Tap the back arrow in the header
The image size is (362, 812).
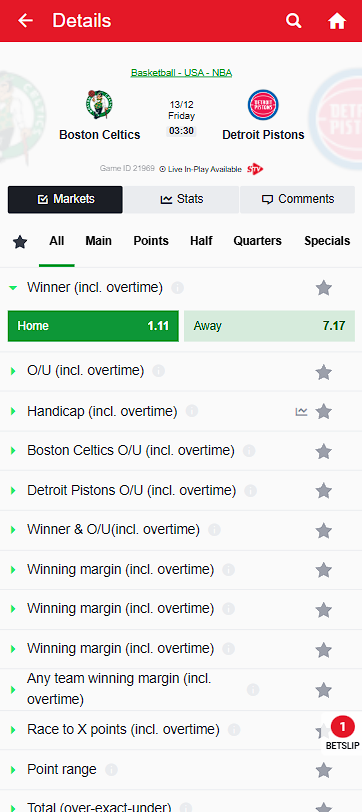tap(25, 21)
